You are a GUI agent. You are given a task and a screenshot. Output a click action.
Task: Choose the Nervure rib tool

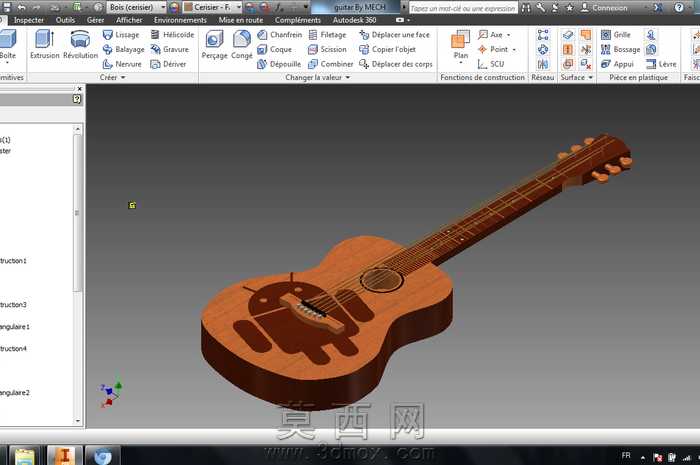(x=122, y=64)
